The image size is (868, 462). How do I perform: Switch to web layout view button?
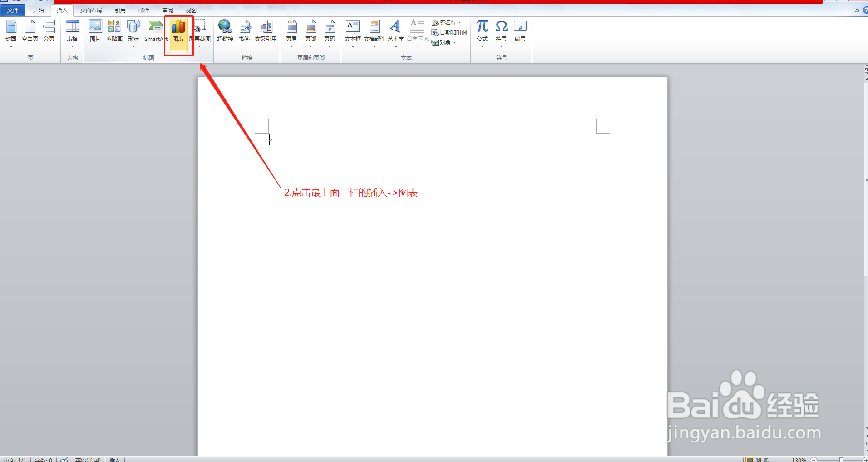(766, 460)
